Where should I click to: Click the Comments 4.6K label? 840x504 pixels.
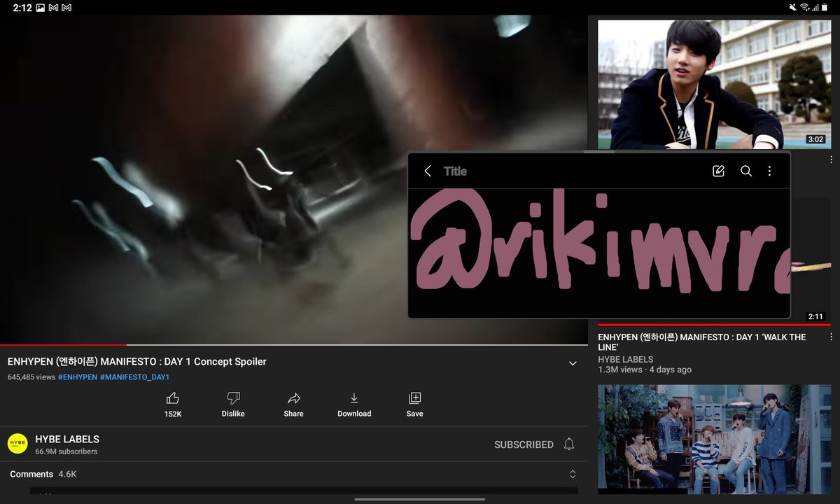43,474
